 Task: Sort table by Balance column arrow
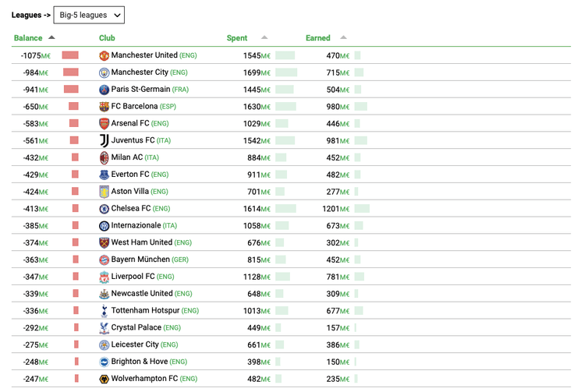51,37
